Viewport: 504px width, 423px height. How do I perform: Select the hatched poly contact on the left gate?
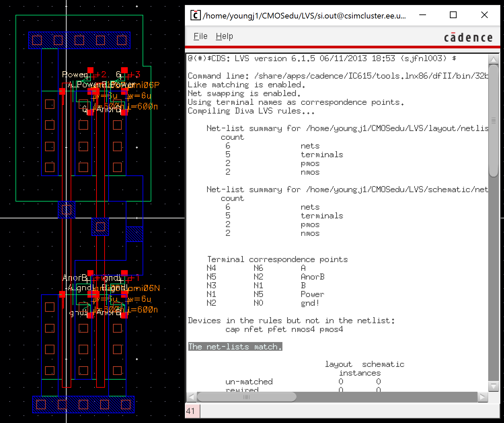[x=67, y=210]
